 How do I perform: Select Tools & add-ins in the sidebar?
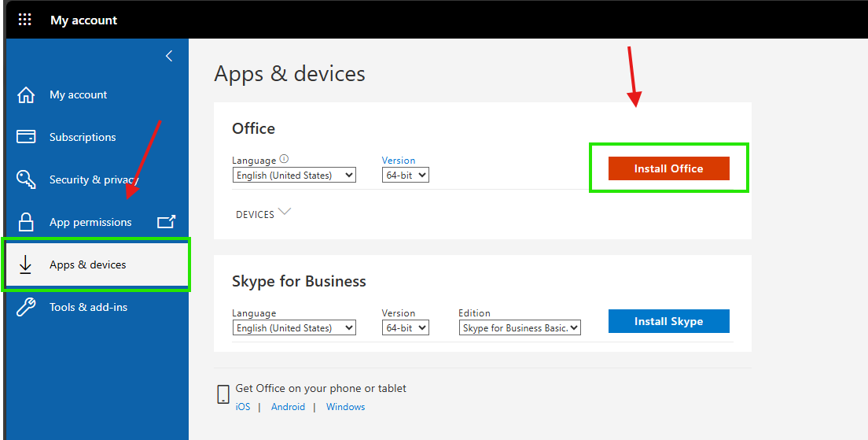[89, 307]
